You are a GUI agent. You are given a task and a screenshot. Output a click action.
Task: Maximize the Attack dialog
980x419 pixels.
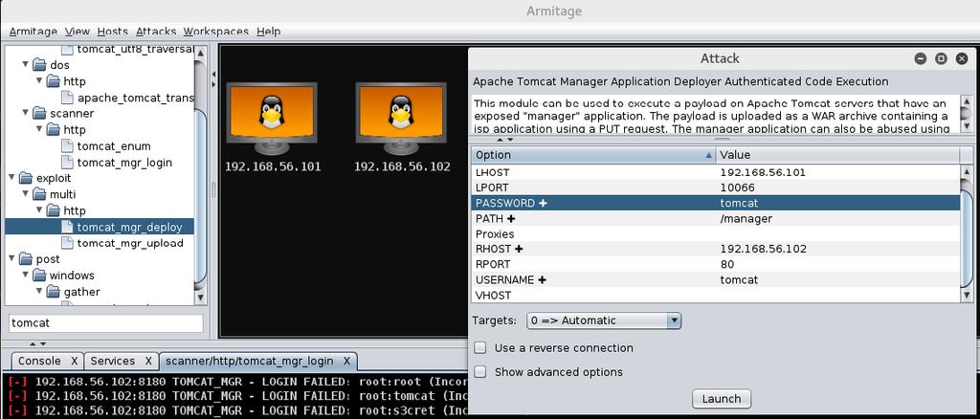click(941, 58)
